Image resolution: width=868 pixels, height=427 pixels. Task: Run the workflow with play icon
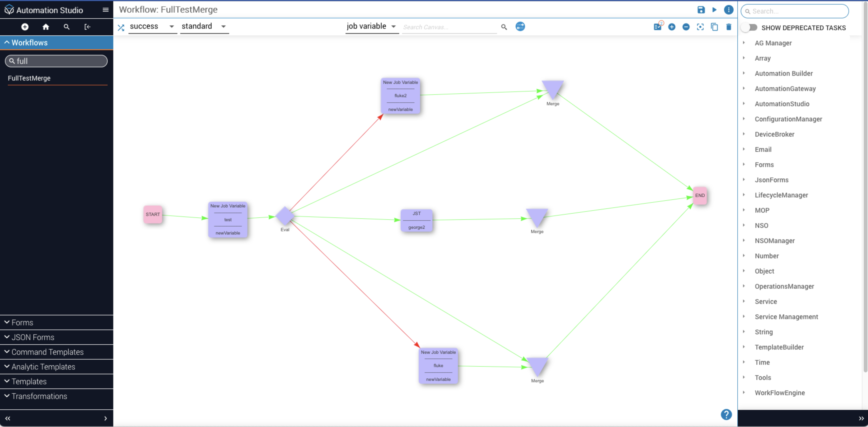click(714, 10)
